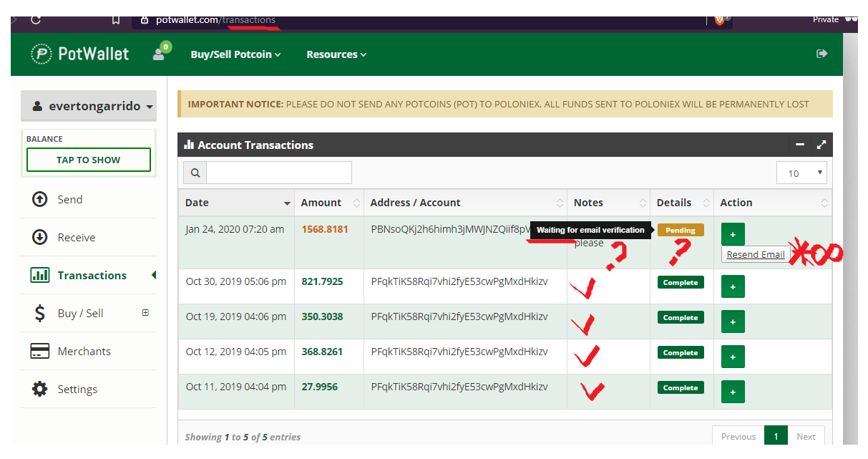Viewport: 868px width, 459px height.
Task: Sort by Address / Account column
Action: pos(466,203)
